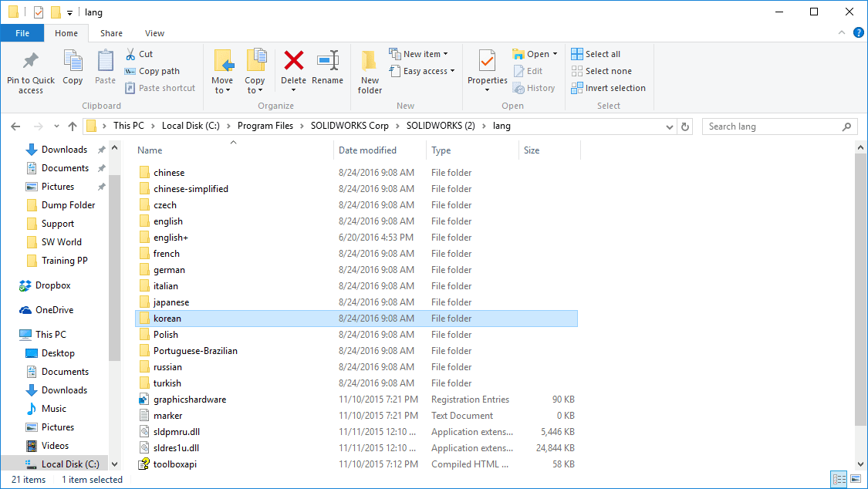The width and height of the screenshot is (868, 489).
Task: Create a New folder
Action: [x=369, y=68]
